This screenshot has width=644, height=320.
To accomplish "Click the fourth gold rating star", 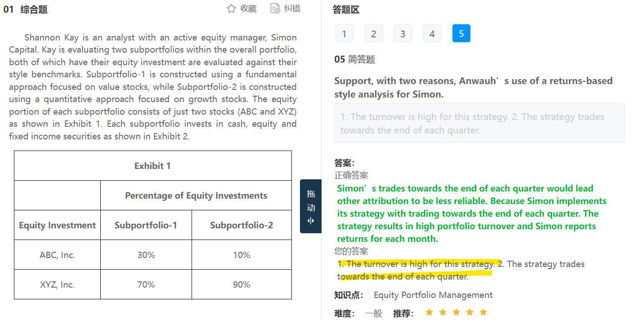I will click(x=470, y=312).
